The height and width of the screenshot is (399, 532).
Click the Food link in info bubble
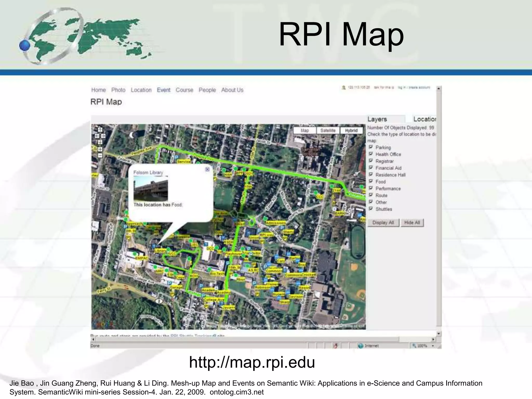177,205
